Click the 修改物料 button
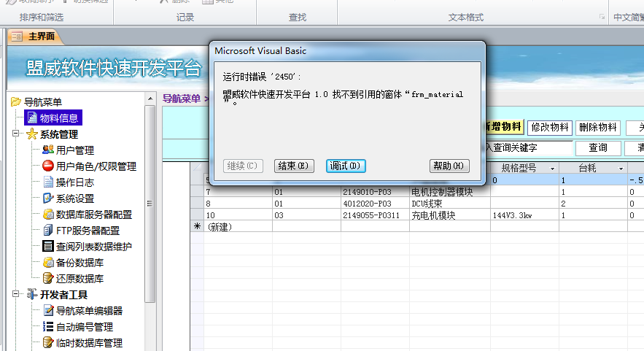 (x=549, y=128)
